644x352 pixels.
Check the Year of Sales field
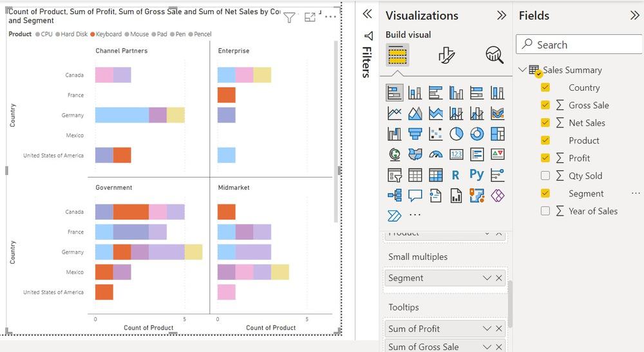click(x=545, y=211)
